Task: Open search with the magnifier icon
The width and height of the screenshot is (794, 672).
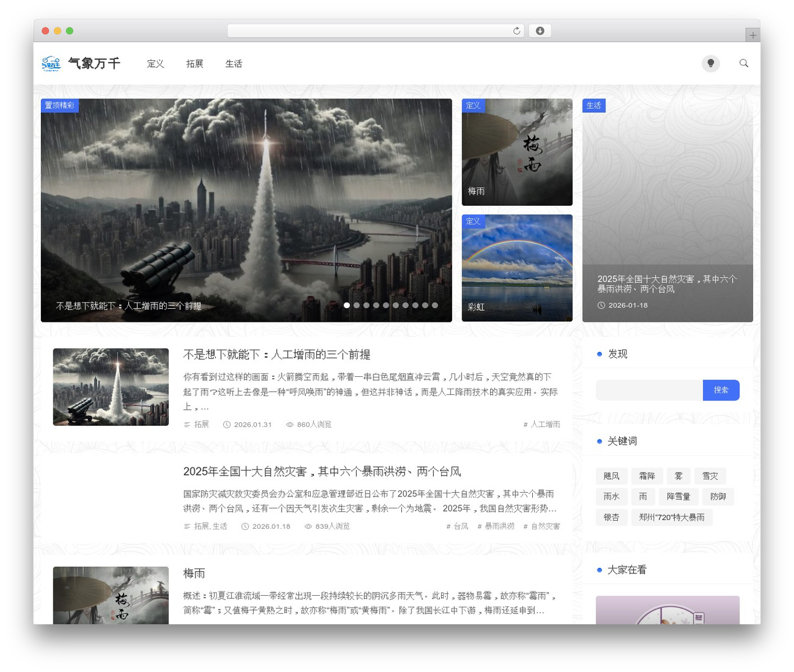Action: click(744, 63)
